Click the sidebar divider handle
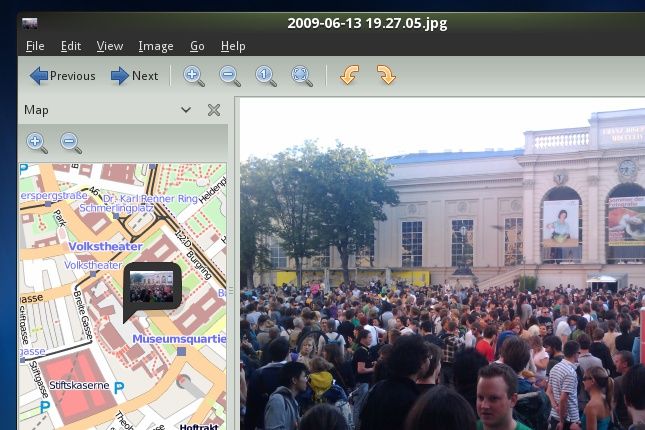 tap(231, 291)
